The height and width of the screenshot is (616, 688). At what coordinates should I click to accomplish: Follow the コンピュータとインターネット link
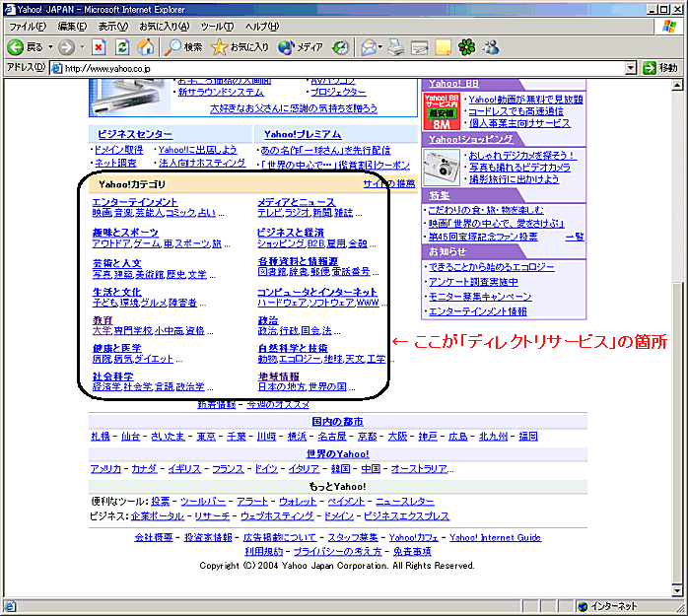(317, 292)
